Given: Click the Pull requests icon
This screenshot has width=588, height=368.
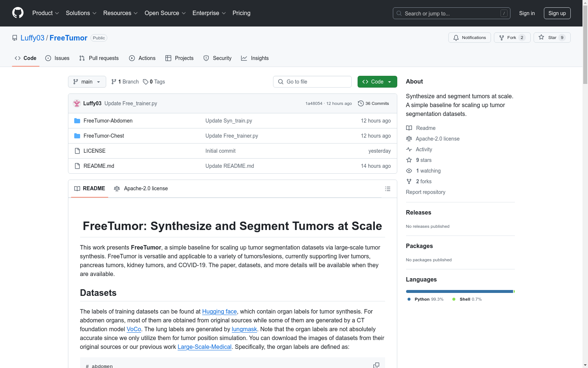Looking at the screenshot, I should point(82,58).
